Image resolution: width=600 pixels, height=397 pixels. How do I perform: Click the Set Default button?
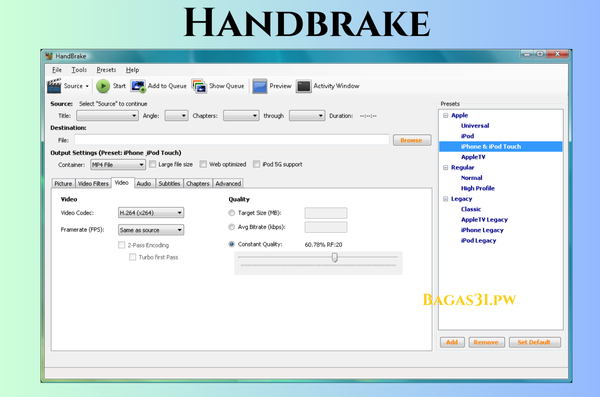coord(534,342)
